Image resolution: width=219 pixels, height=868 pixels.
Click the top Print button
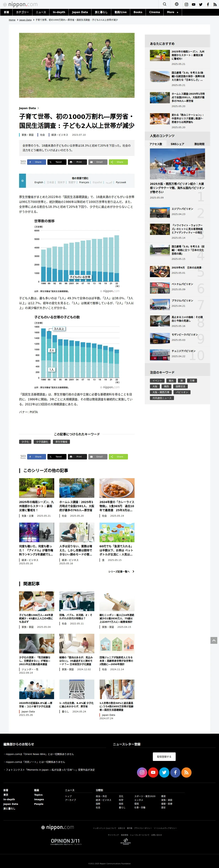tap(77, 162)
